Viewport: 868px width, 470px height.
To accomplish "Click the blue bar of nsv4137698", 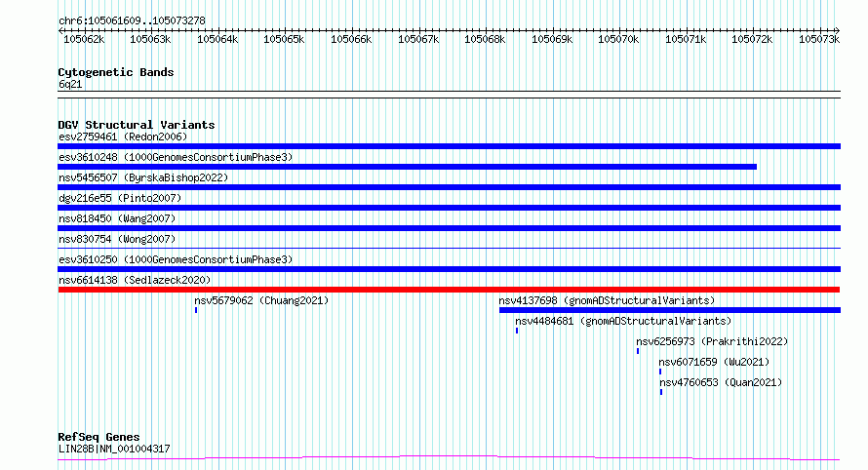I will tap(670, 310).
